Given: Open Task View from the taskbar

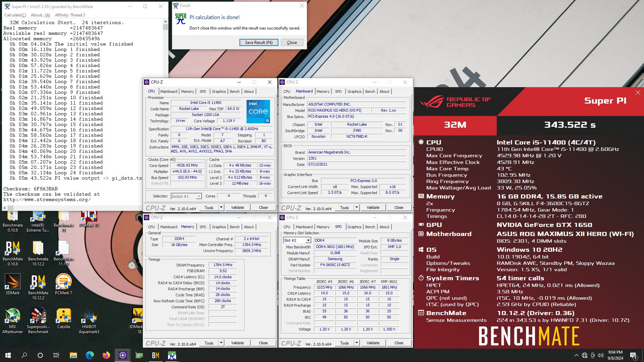Looking at the screenshot, I should point(56,355).
